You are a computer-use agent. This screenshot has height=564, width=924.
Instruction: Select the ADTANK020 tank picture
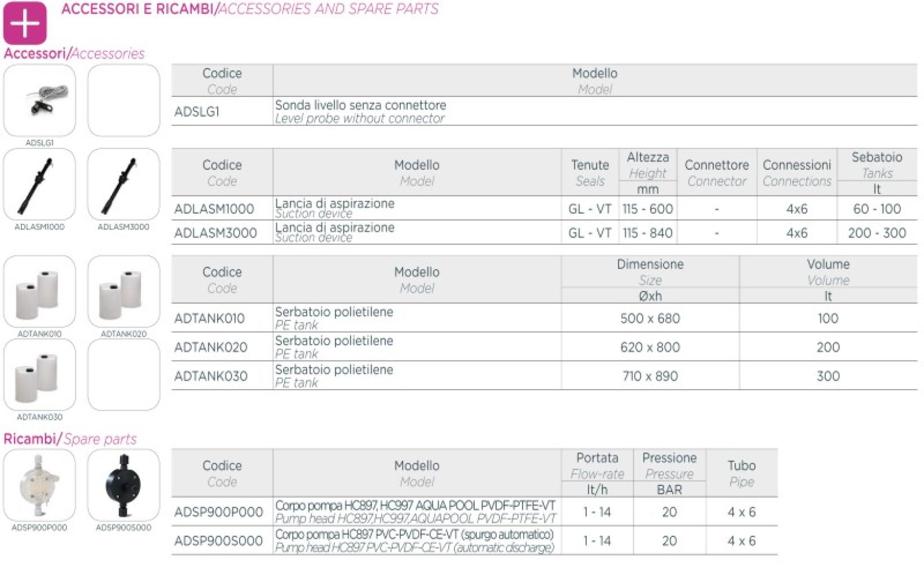[123, 292]
